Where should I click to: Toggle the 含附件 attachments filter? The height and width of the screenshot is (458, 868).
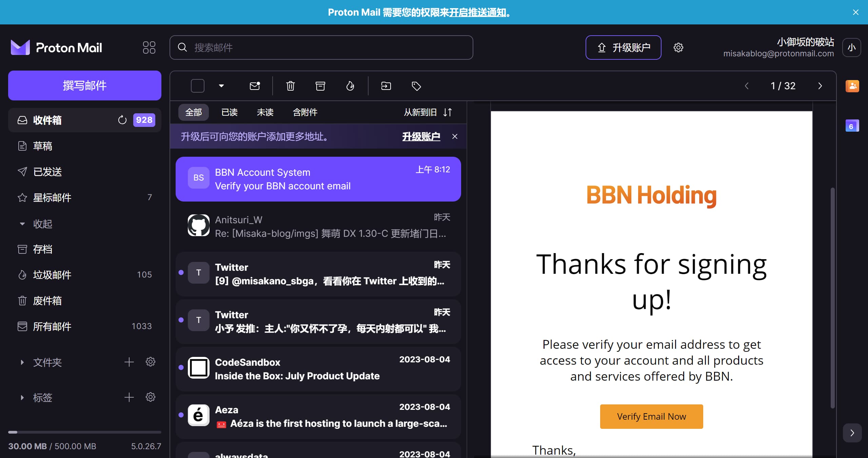click(305, 112)
